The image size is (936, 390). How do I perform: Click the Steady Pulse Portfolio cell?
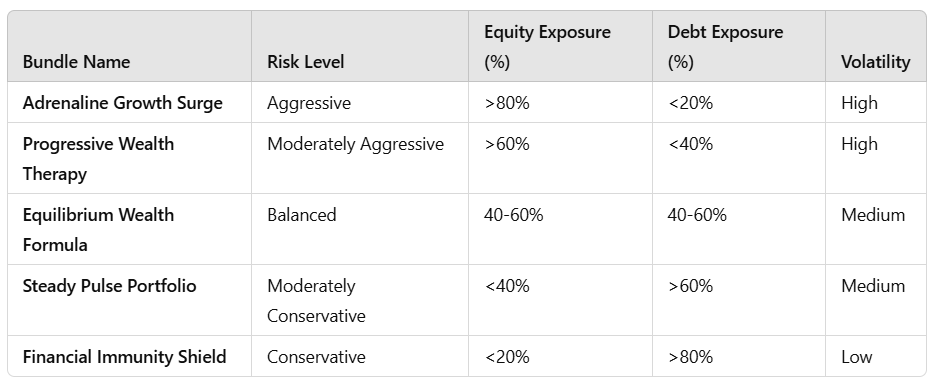point(109,285)
